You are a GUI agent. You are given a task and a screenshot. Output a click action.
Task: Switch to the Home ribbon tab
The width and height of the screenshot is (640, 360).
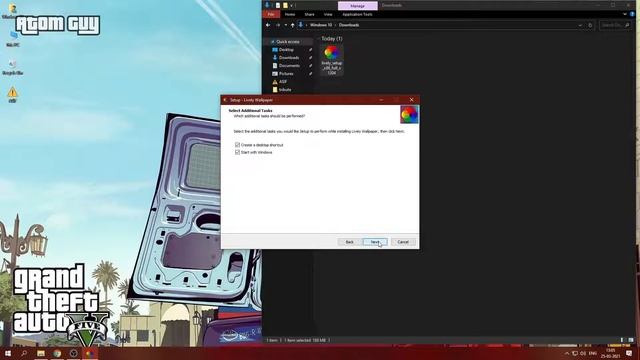(290, 14)
